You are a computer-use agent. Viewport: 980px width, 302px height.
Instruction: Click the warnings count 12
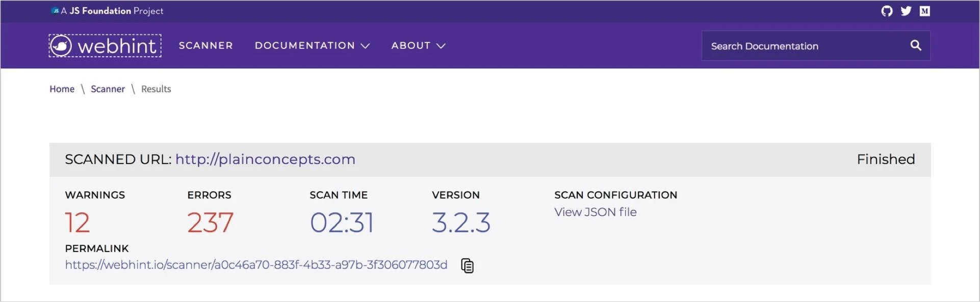click(78, 223)
